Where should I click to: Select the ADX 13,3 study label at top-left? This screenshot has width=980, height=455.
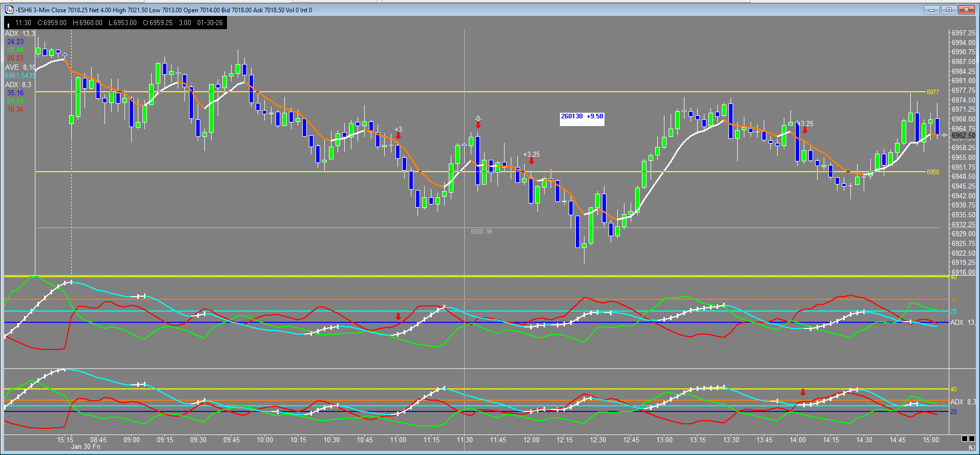pos(20,33)
